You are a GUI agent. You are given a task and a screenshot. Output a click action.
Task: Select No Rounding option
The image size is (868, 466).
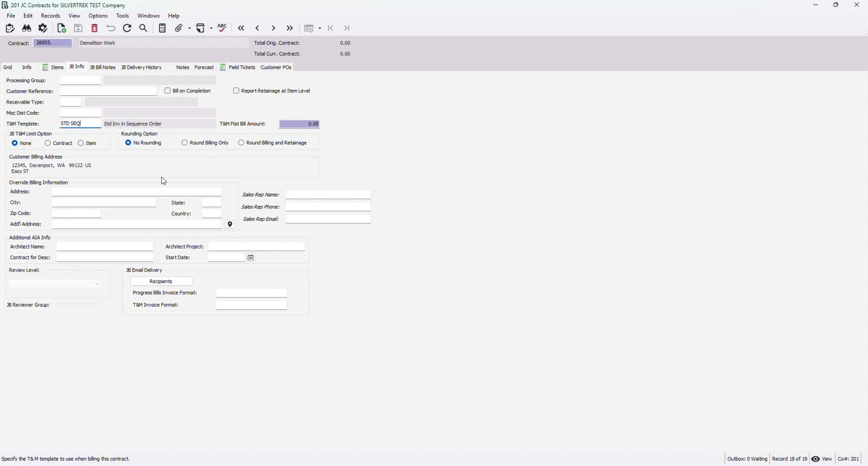point(128,142)
